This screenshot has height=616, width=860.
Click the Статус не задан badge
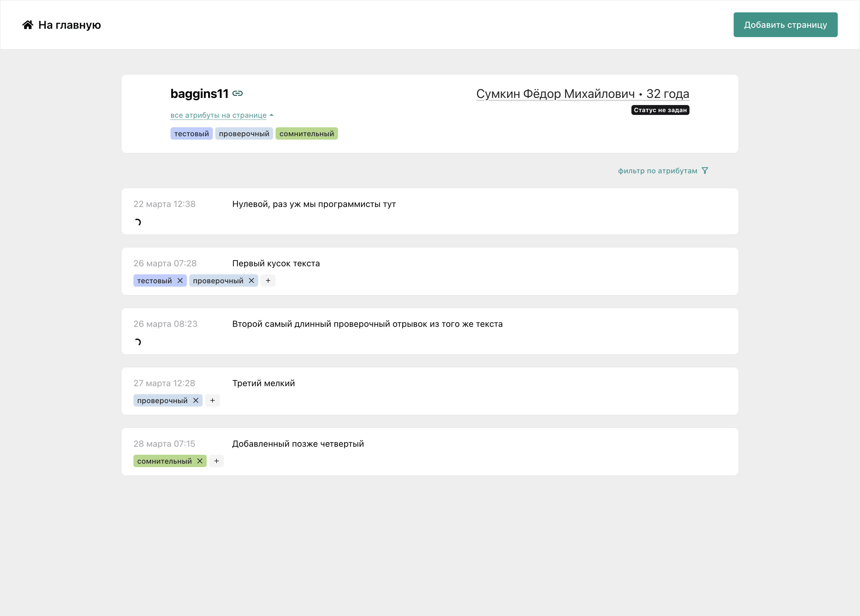click(660, 110)
